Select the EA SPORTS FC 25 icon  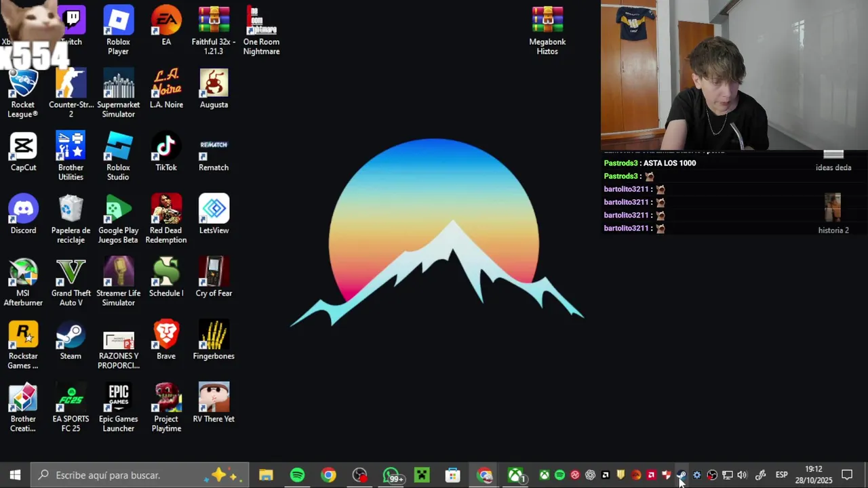tap(71, 409)
